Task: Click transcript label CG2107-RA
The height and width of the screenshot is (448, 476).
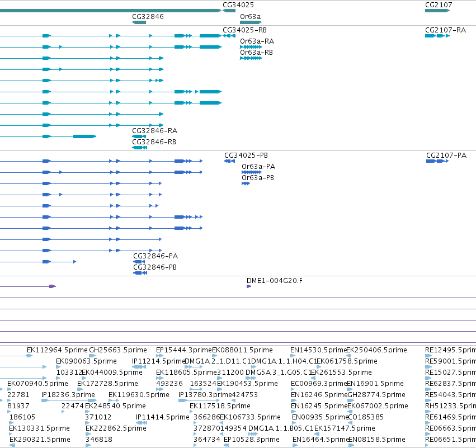Action: pyautogui.click(x=445, y=30)
